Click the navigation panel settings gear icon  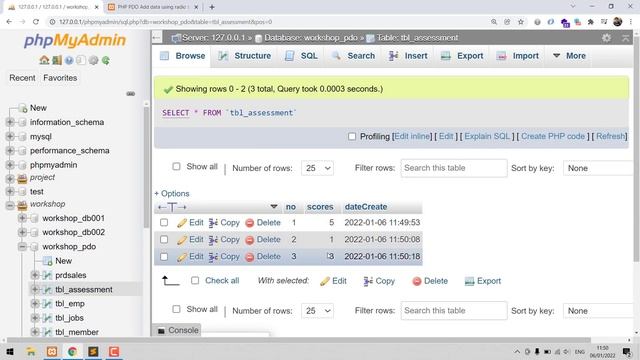93,60
